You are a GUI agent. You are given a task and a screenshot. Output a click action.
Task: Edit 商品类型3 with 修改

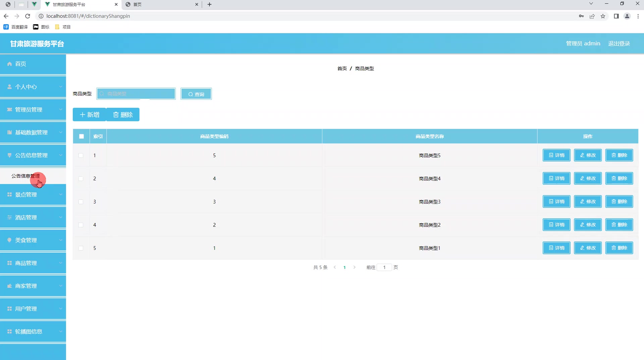tap(588, 201)
